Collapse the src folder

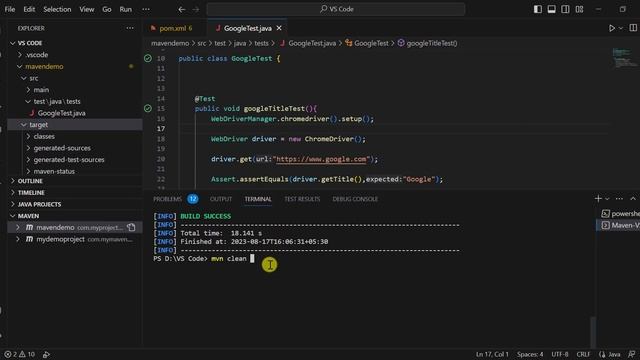click(75, 78)
